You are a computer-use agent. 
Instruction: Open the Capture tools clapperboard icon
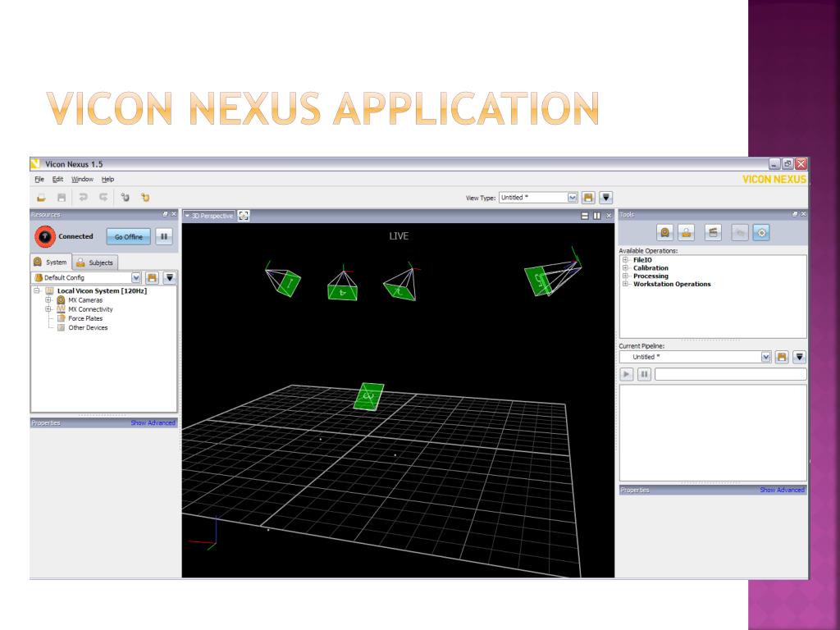click(713, 232)
